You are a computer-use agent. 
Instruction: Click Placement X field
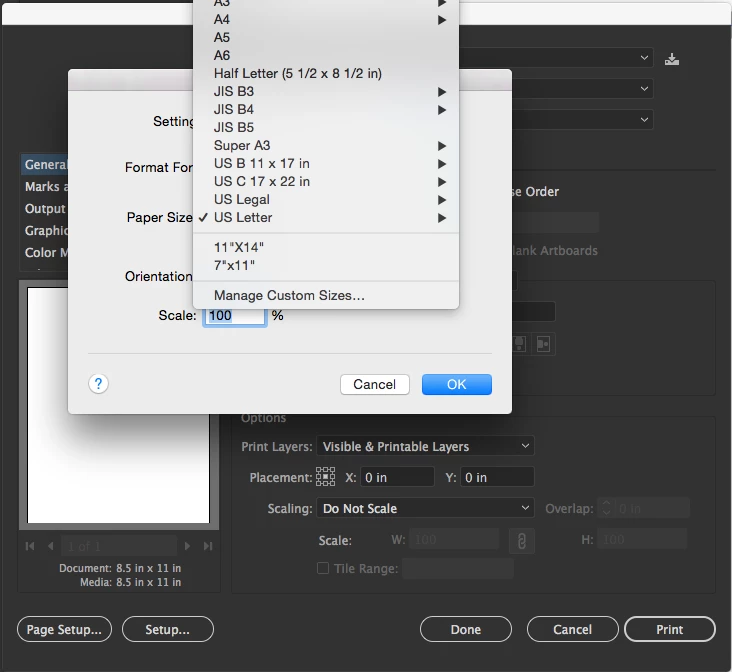[x=397, y=477]
